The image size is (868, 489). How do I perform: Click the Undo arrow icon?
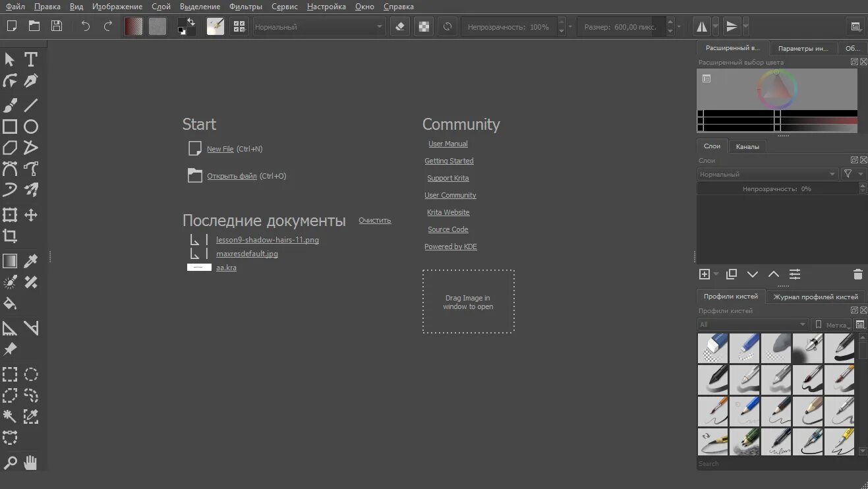86,26
